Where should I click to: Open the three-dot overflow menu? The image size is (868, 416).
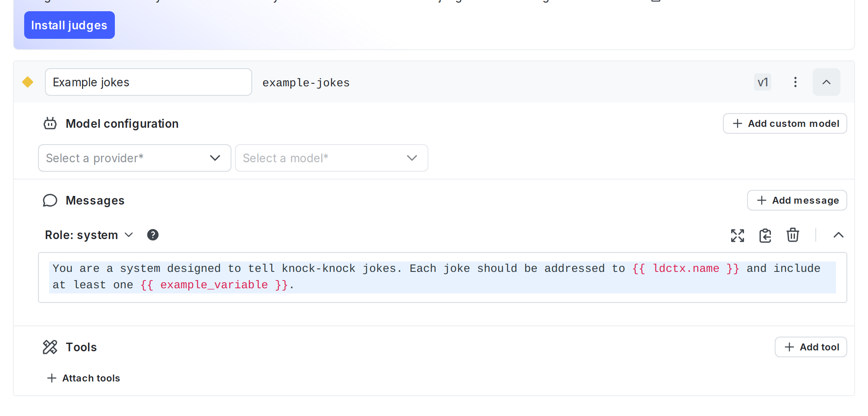click(x=795, y=82)
